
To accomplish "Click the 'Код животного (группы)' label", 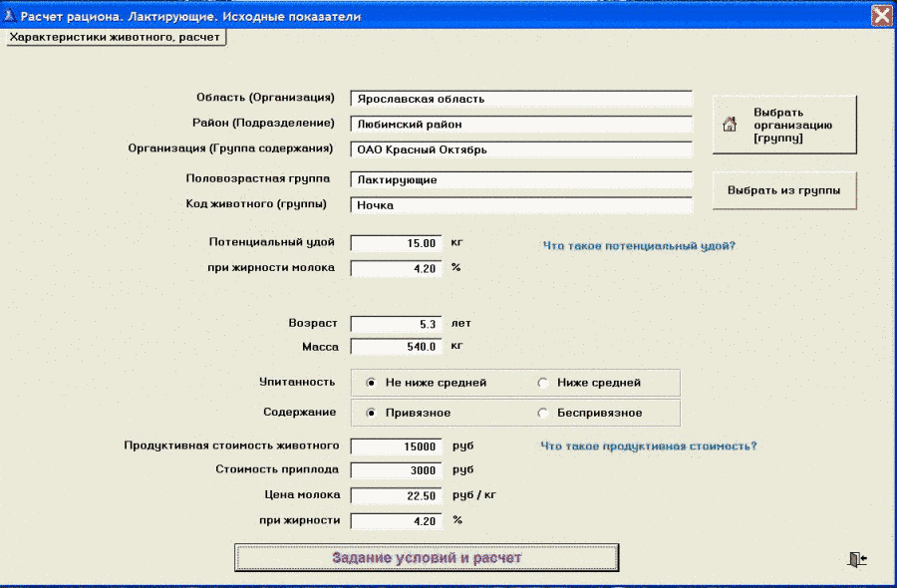I will point(256,204).
